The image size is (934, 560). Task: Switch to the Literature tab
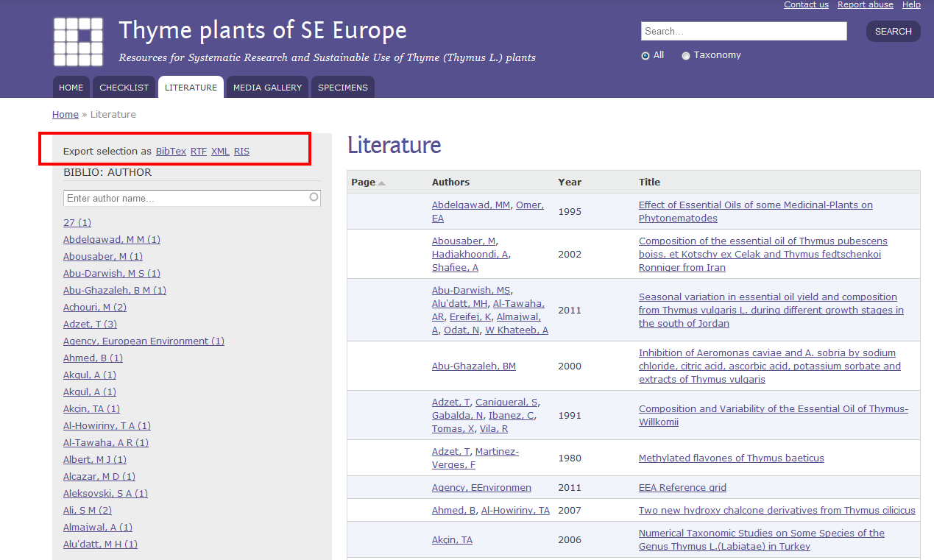coord(191,87)
